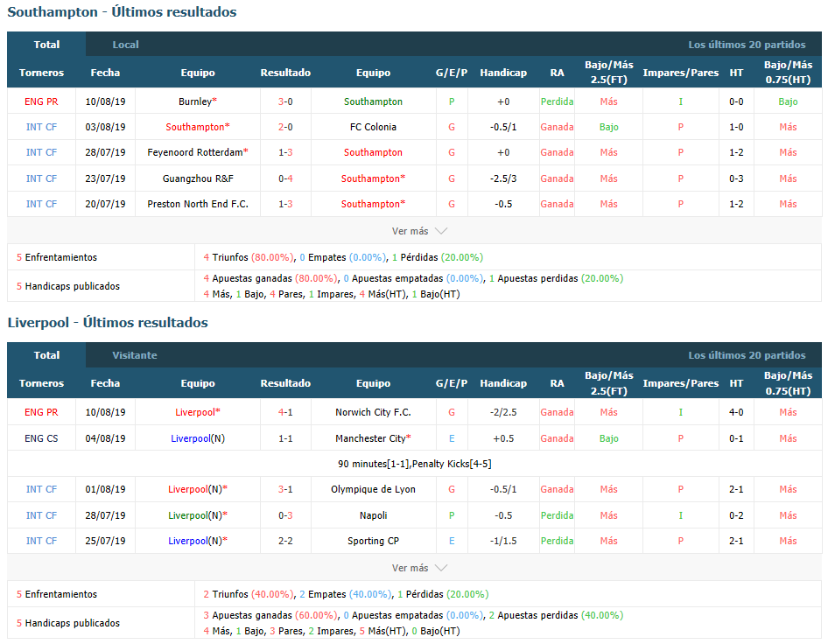Select Liverpool - Últimos resultados heading
This screenshot has width=828, height=644.
click(108, 323)
